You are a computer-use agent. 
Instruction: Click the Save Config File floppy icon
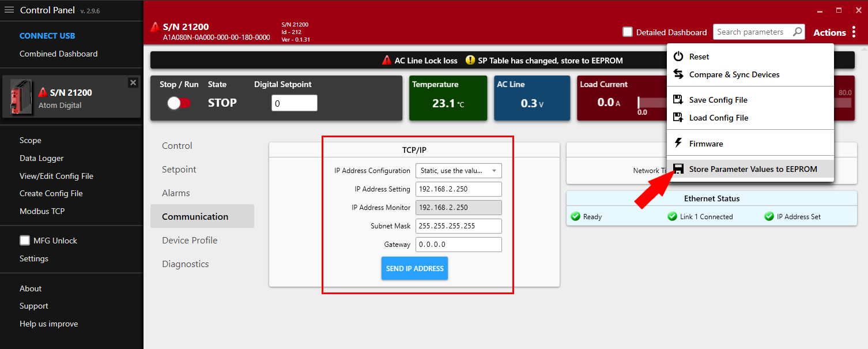679,99
